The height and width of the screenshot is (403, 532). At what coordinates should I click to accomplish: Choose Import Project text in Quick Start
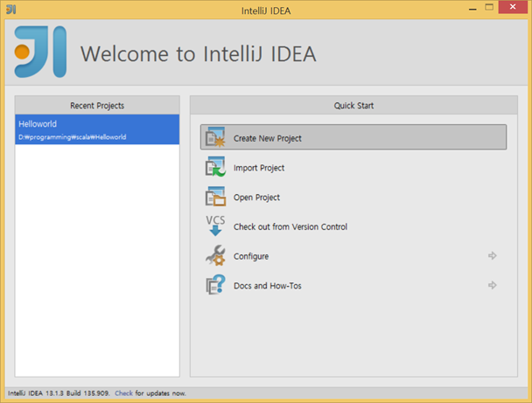click(259, 168)
